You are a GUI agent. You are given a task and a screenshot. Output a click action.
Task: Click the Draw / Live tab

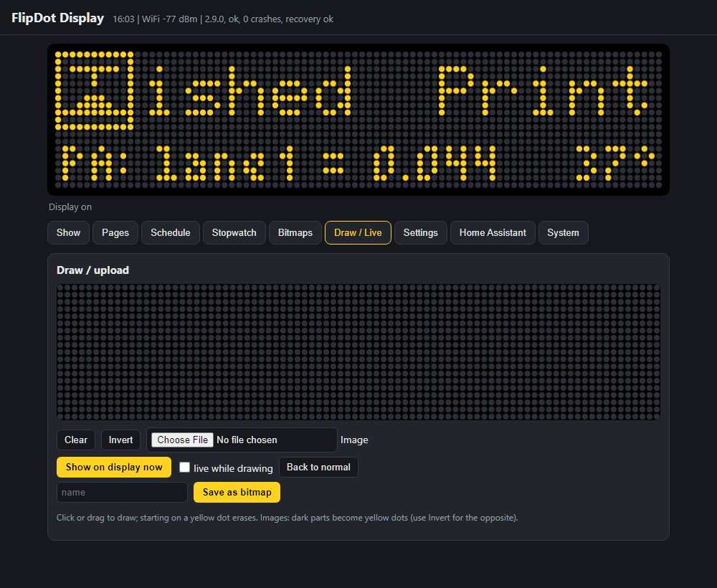[x=358, y=233]
